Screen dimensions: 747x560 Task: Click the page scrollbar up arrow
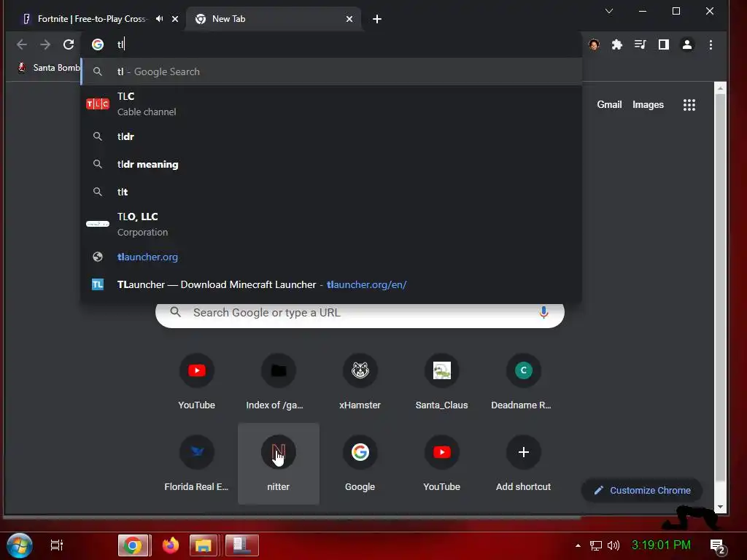[720, 88]
